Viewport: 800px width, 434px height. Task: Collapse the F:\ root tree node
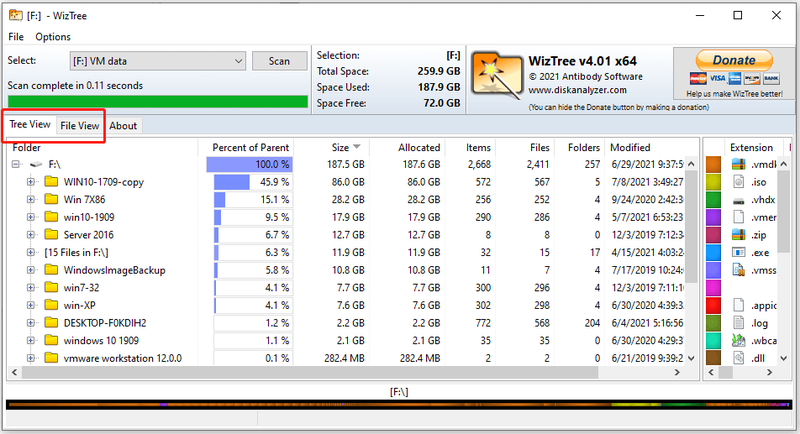coord(16,164)
